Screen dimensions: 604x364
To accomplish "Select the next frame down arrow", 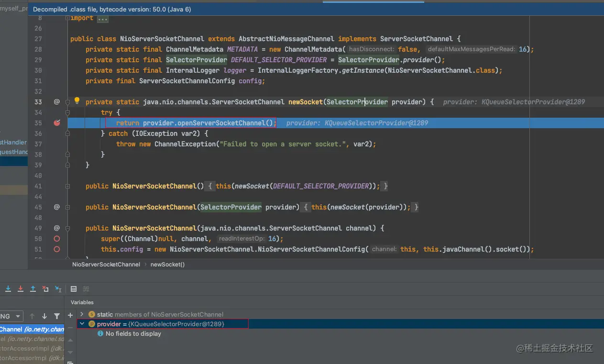I will (x=44, y=316).
